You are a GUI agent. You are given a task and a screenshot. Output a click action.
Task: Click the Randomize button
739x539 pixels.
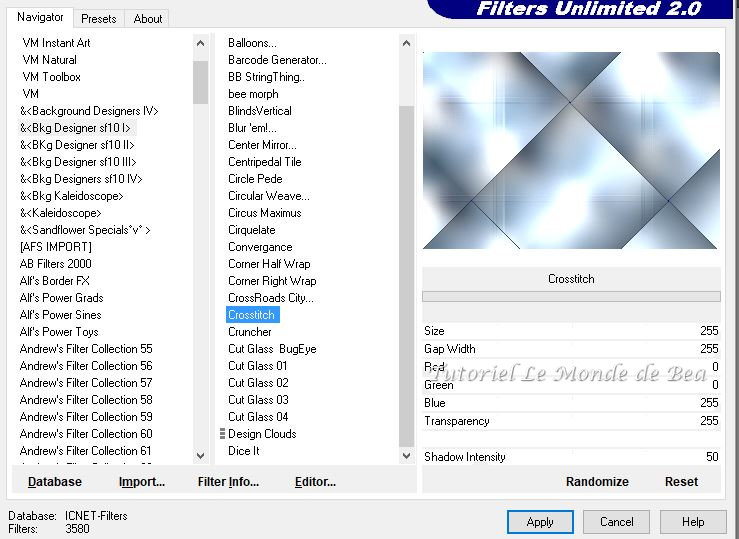(597, 482)
